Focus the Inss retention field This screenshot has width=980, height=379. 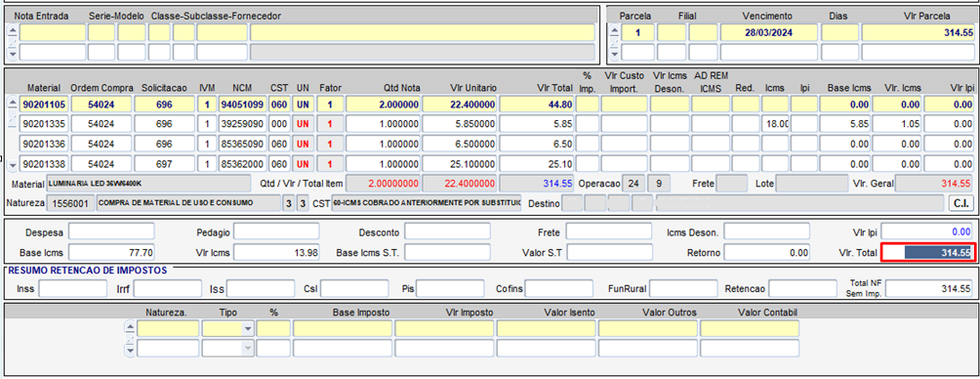pos(72,288)
